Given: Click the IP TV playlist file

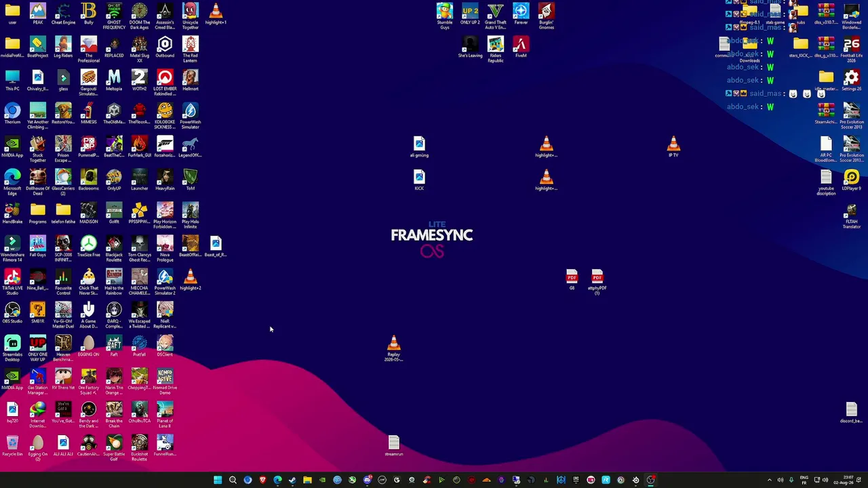Looking at the screenshot, I should 673,147.
